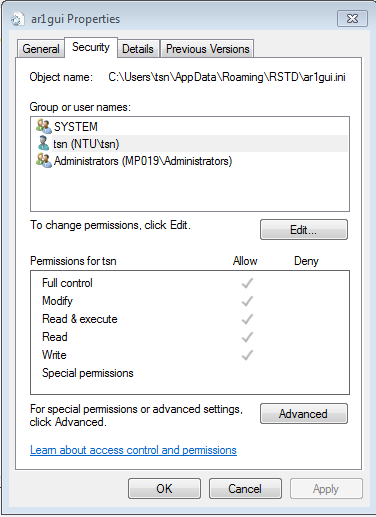Open access control and permissions help link
The height and width of the screenshot is (517, 376).
point(133,450)
